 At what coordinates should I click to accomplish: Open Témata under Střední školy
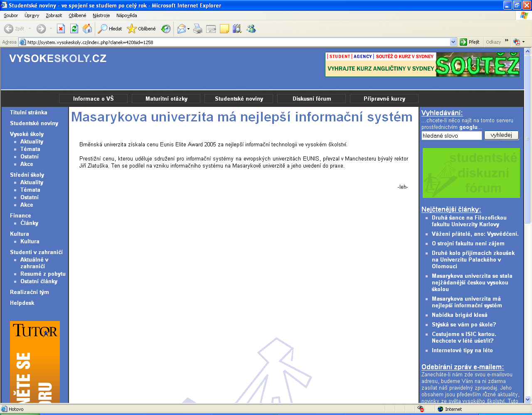[30, 190]
